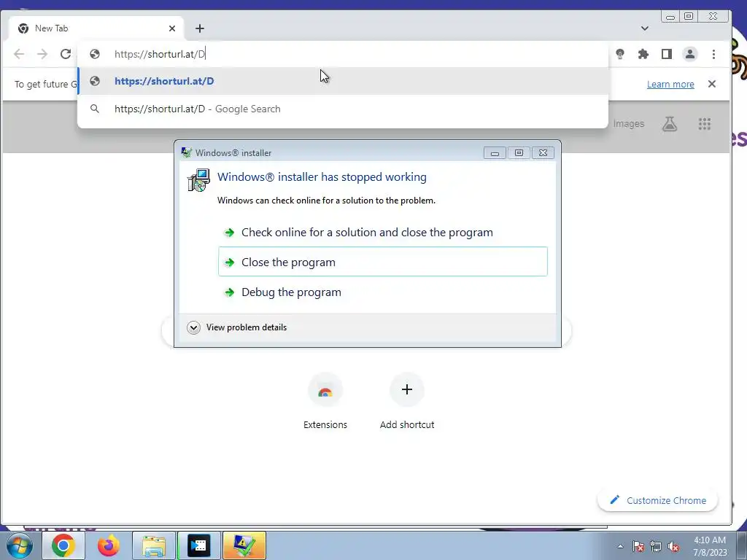
Task: Expand View problem details
Action: coord(237,327)
